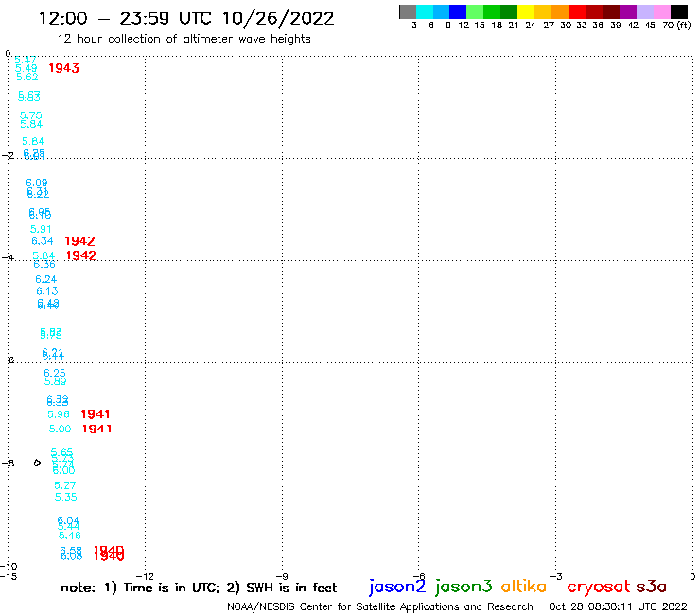Click the subtitle '12 hour collection of altimeter wave heights'
Image resolution: width=700 pixels, height=615 pixels.
coord(184,39)
